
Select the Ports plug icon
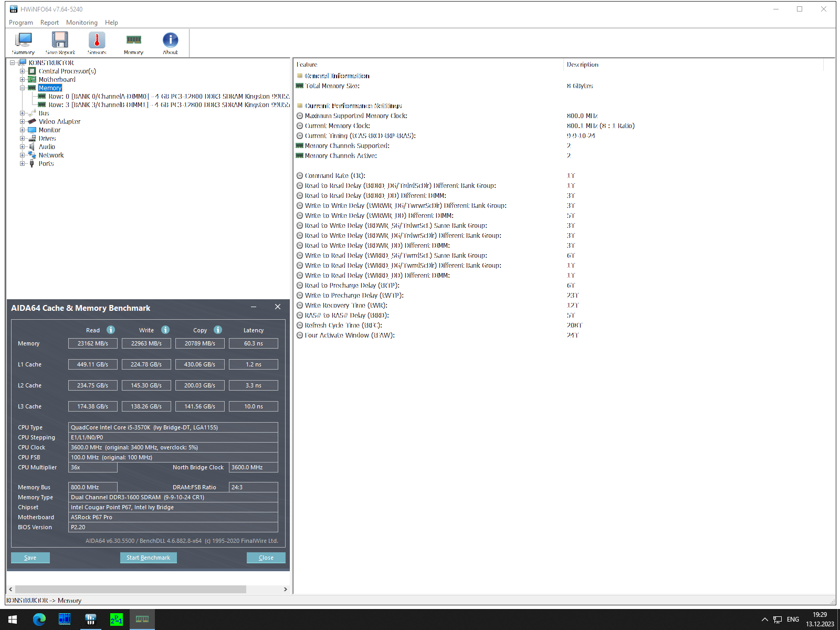click(x=32, y=163)
